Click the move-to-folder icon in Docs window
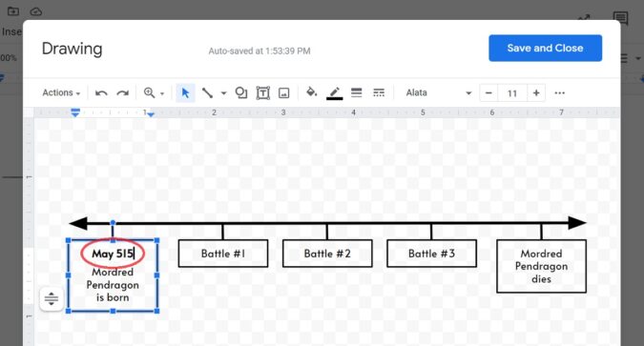 coord(13,11)
